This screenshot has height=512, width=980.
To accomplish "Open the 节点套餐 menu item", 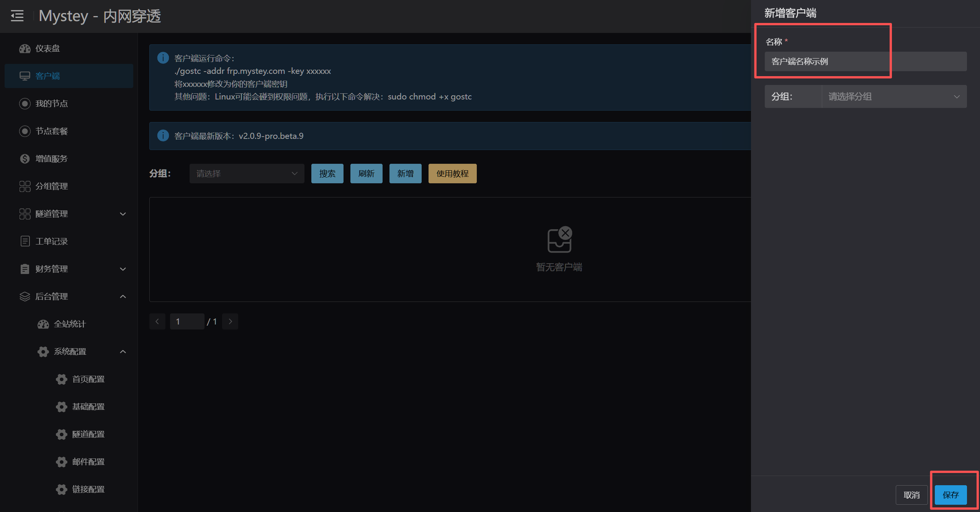I will point(51,131).
